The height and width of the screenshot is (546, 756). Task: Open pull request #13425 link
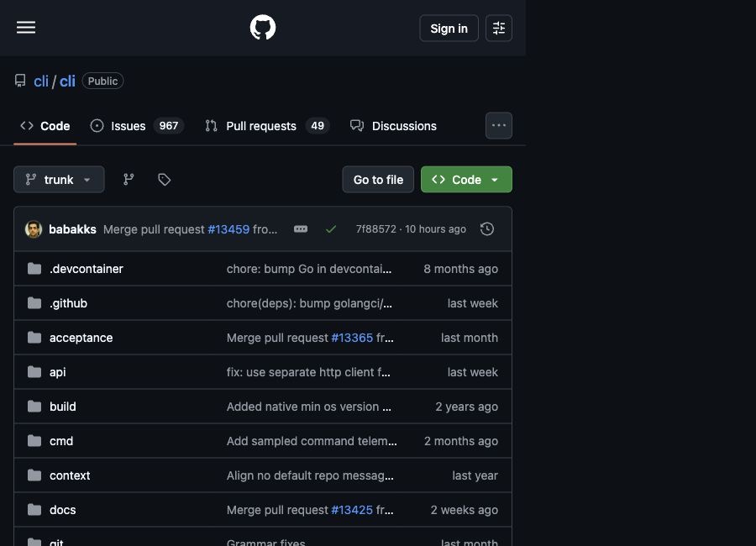[x=352, y=510]
